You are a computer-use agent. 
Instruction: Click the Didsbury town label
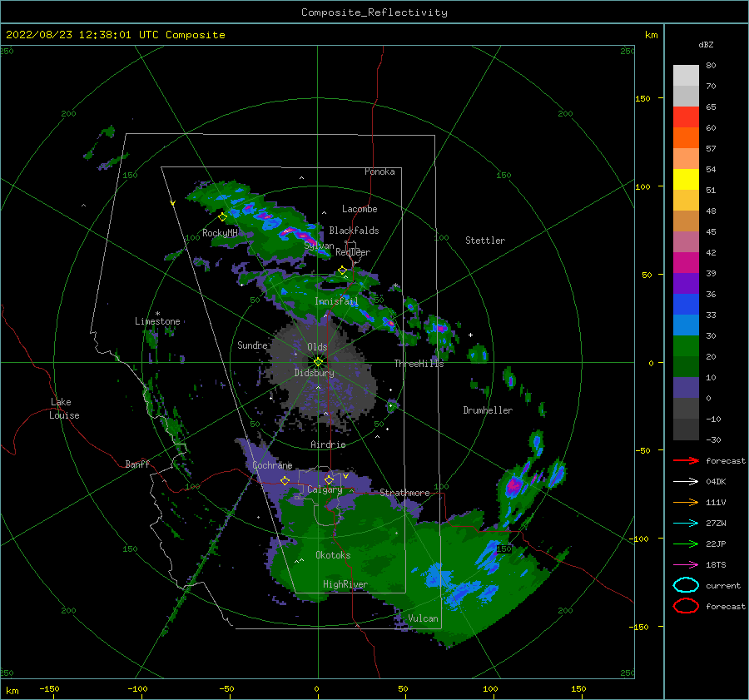pos(315,373)
